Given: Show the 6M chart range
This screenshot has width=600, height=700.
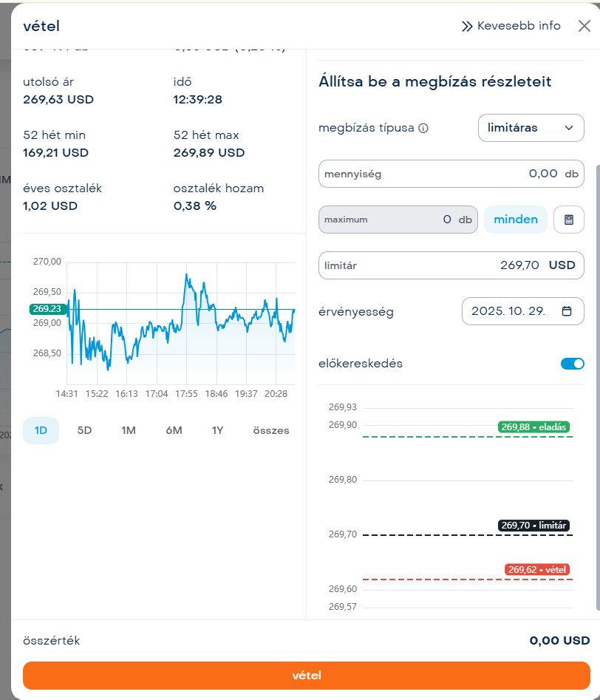Looking at the screenshot, I should click(174, 430).
